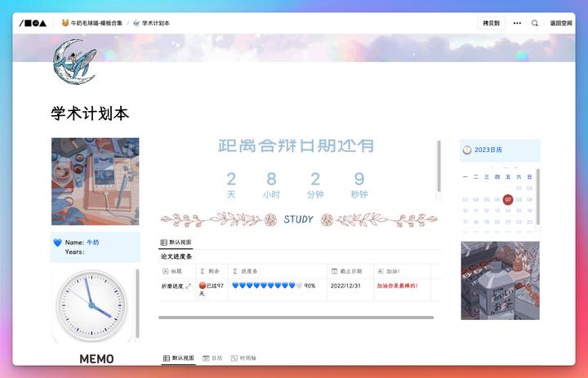This screenshot has height=378, width=588.
Task: Click the sigma formula icon beside 进度条
Action: 235,271
